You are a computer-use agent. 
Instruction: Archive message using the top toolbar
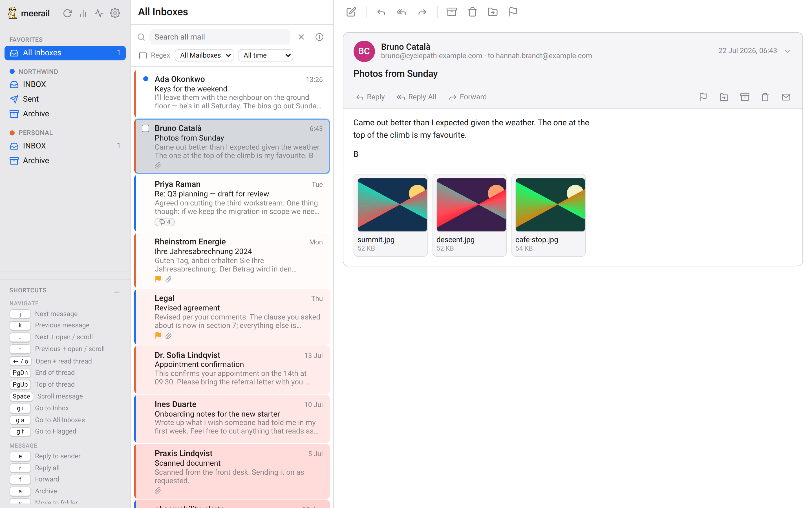click(452, 12)
